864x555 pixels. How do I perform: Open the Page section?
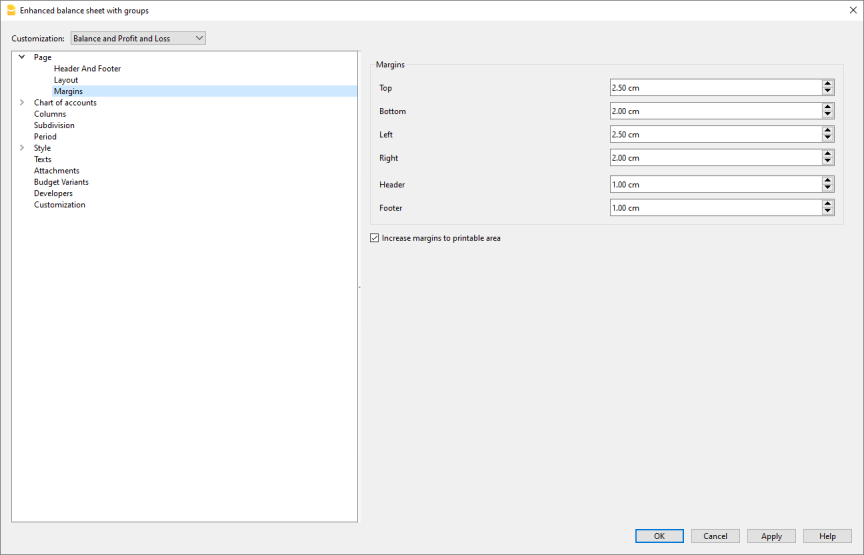tap(42, 57)
